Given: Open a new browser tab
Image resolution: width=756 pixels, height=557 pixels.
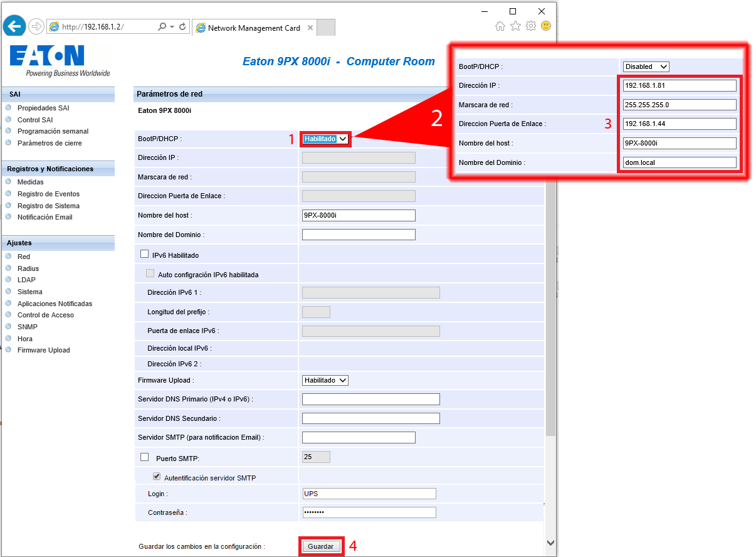Looking at the screenshot, I should [326, 28].
